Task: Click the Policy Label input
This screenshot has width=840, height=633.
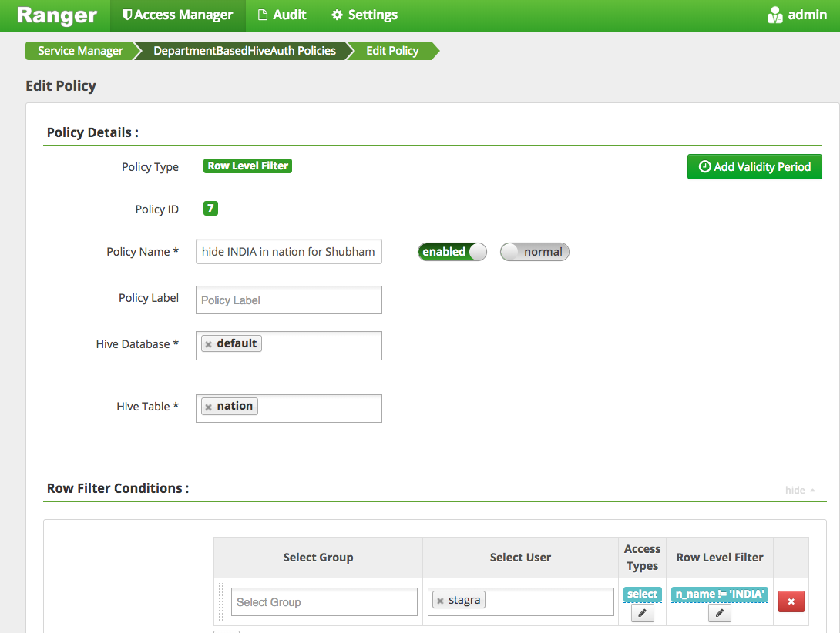Action: pos(289,300)
